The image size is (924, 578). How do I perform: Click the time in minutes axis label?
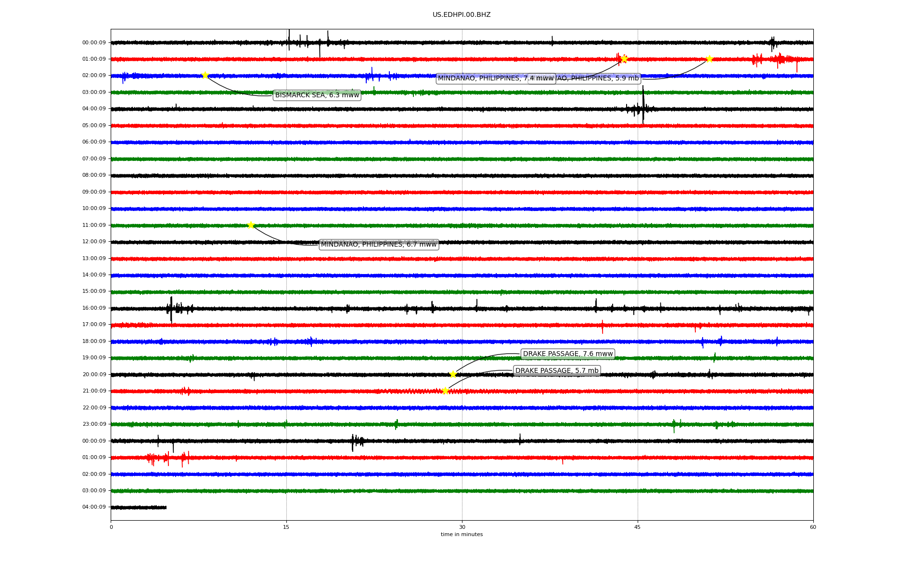coord(462,535)
